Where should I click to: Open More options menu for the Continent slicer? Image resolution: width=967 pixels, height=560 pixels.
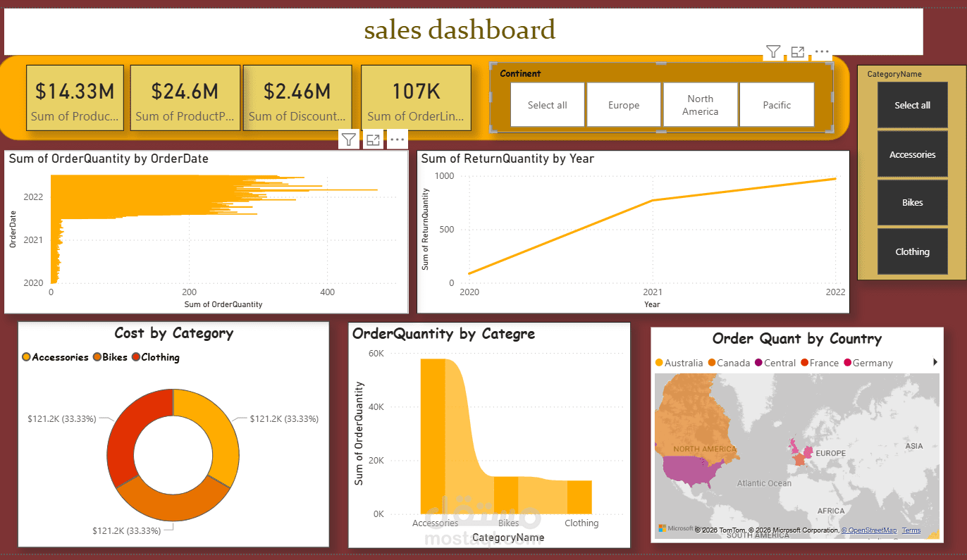coord(822,51)
